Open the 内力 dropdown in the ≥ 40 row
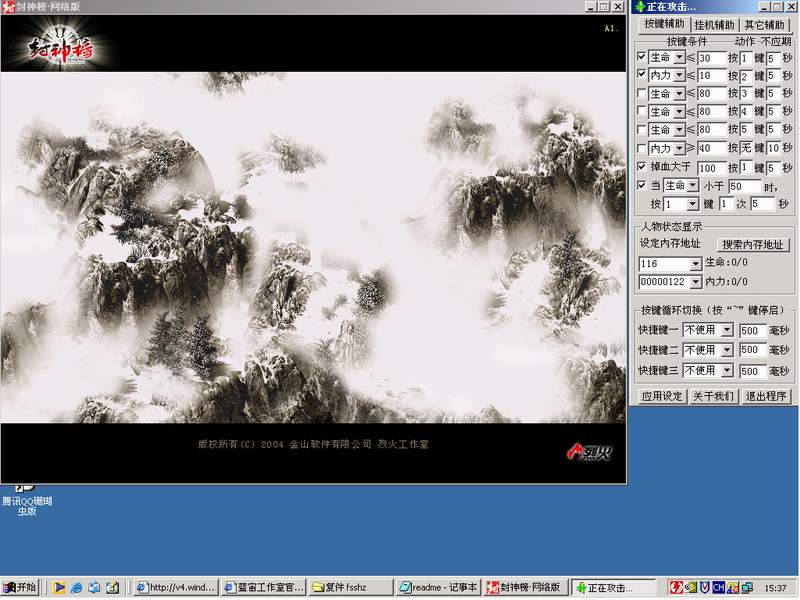Viewport: 800px width, 600px height. coord(679,148)
